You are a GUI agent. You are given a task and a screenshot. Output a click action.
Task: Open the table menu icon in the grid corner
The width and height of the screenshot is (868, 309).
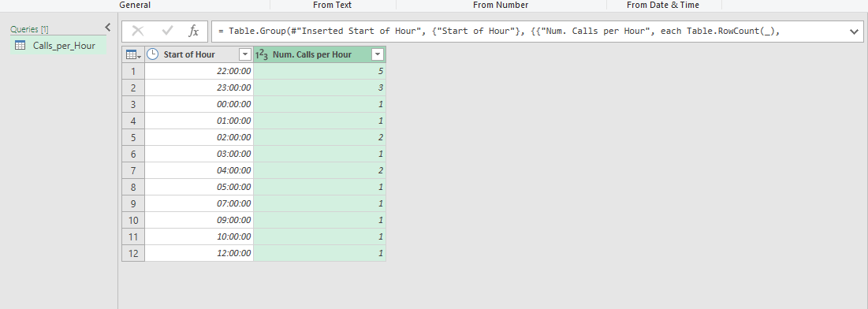click(133, 54)
